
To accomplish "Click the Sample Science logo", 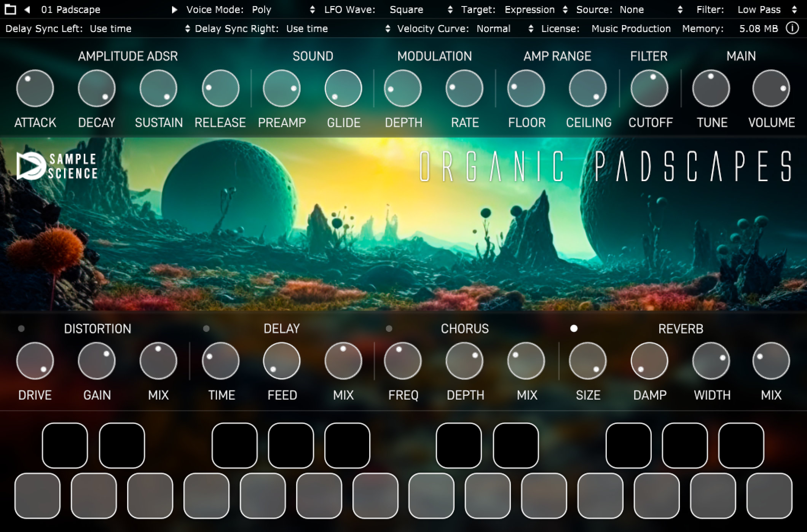I will (x=57, y=166).
